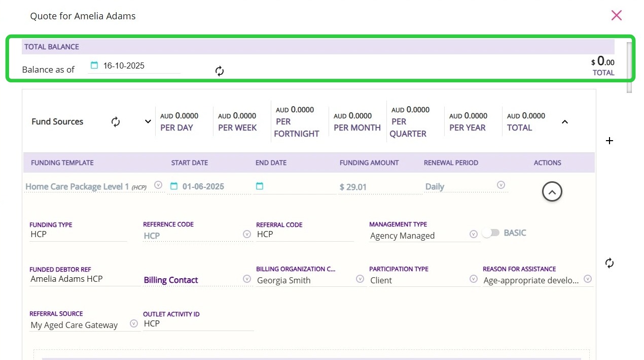
Task: Open the End Date calendar icon
Action: [x=260, y=186]
